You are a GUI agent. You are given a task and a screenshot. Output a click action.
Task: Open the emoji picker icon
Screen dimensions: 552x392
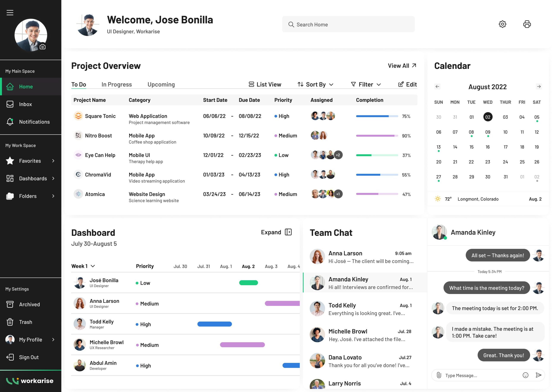pos(525,375)
